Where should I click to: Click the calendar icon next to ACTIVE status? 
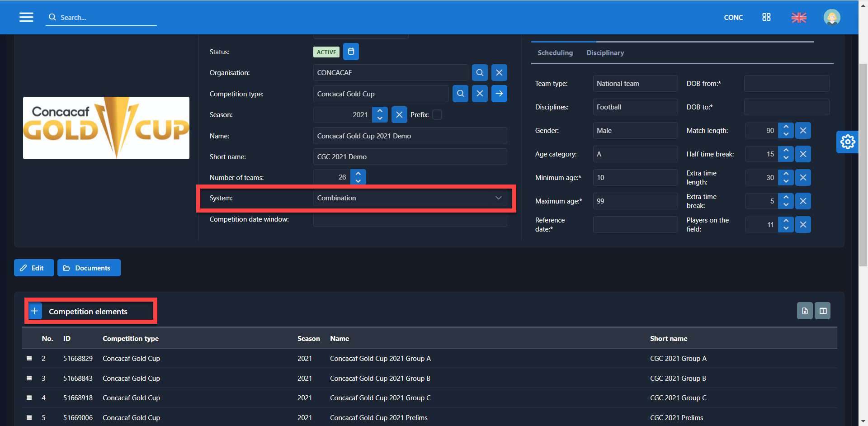pyautogui.click(x=351, y=52)
